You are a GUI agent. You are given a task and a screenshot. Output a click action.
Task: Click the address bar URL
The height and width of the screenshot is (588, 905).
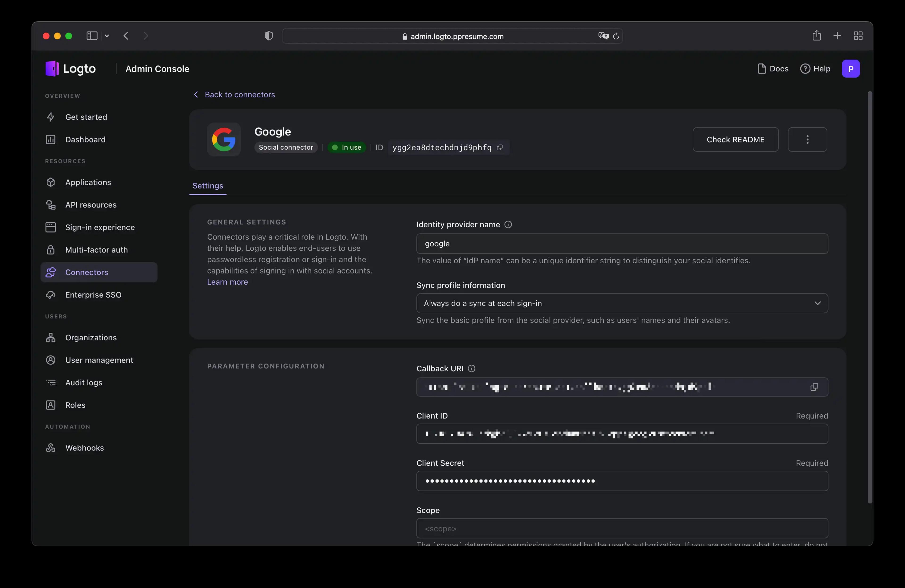point(457,37)
